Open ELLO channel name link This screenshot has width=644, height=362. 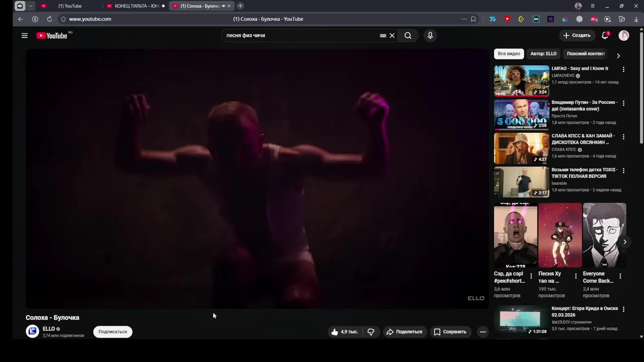coord(49,329)
